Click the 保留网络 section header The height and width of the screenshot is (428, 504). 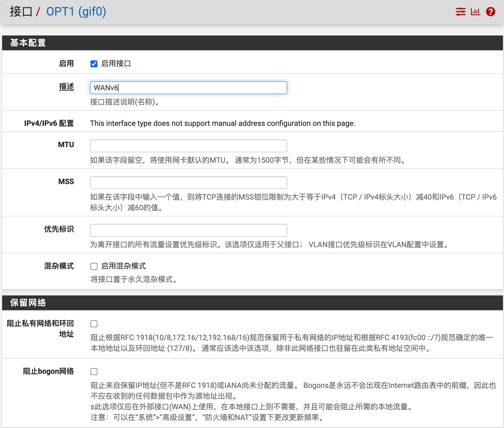pyautogui.click(x=28, y=303)
